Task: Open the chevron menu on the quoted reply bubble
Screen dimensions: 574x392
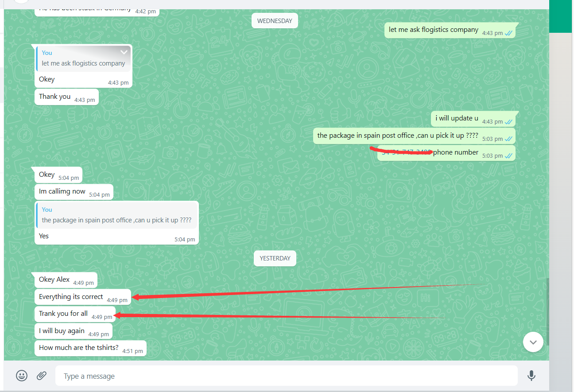Action: click(x=124, y=52)
